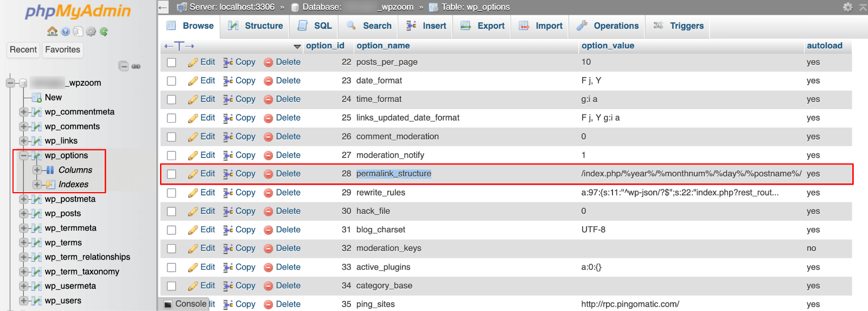868x311 pixels.
Task: Sort by the autoload column header
Action: coord(825,46)
